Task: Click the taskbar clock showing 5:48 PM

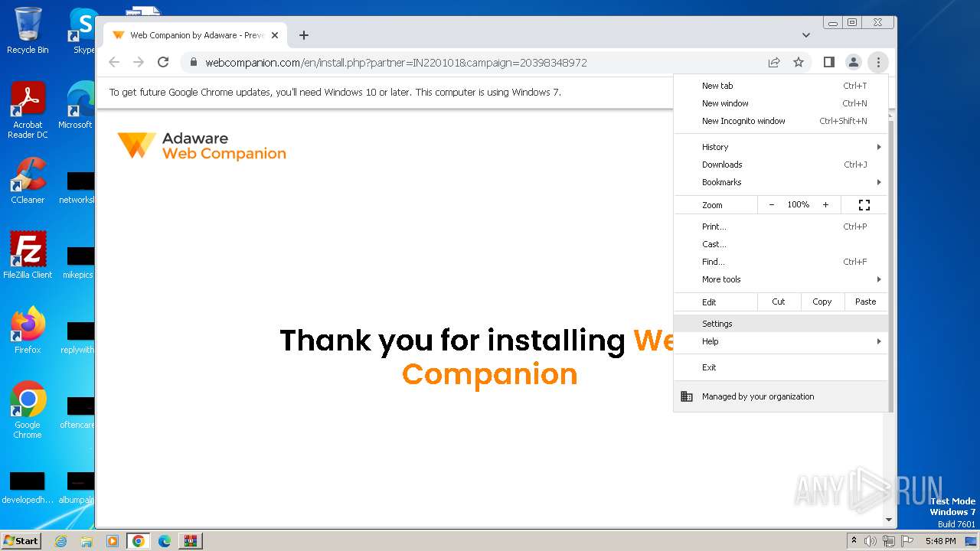Action: pyautogui.click(x=940, y=541)
